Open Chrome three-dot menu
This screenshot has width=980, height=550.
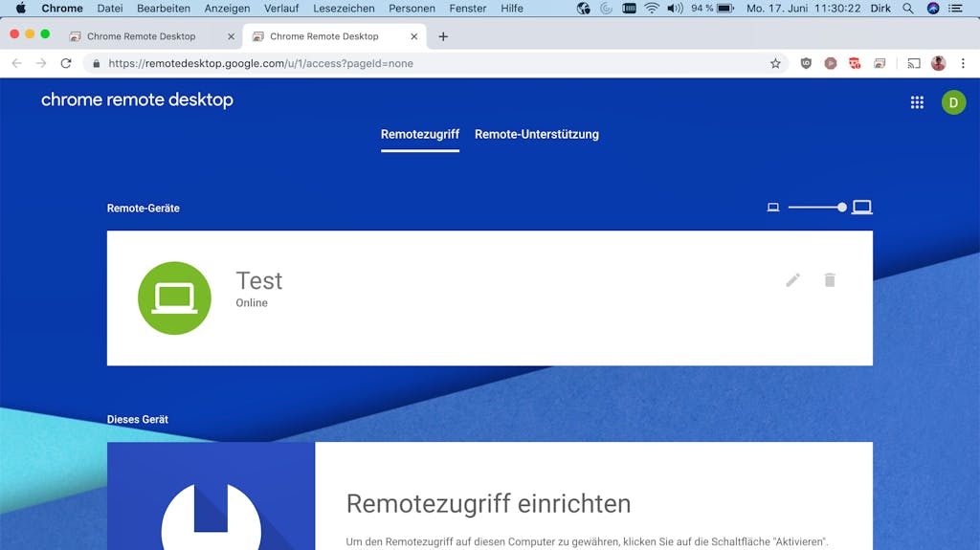click(x=963, y=63)
